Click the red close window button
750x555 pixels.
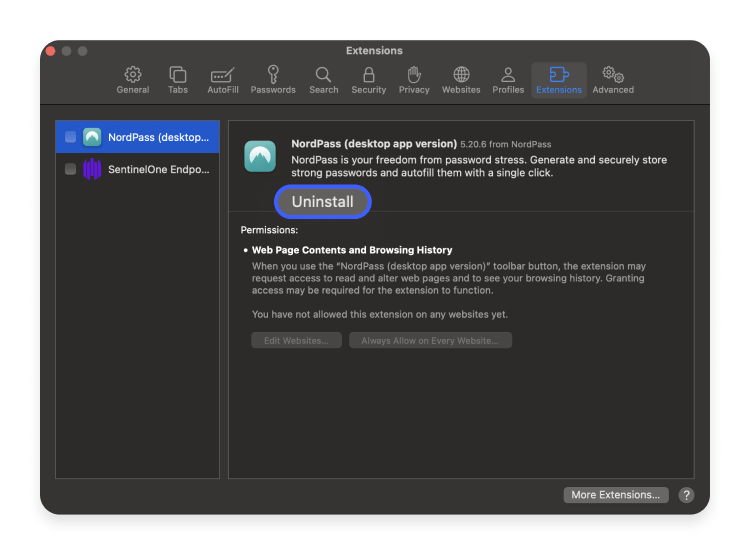[50, 51]
